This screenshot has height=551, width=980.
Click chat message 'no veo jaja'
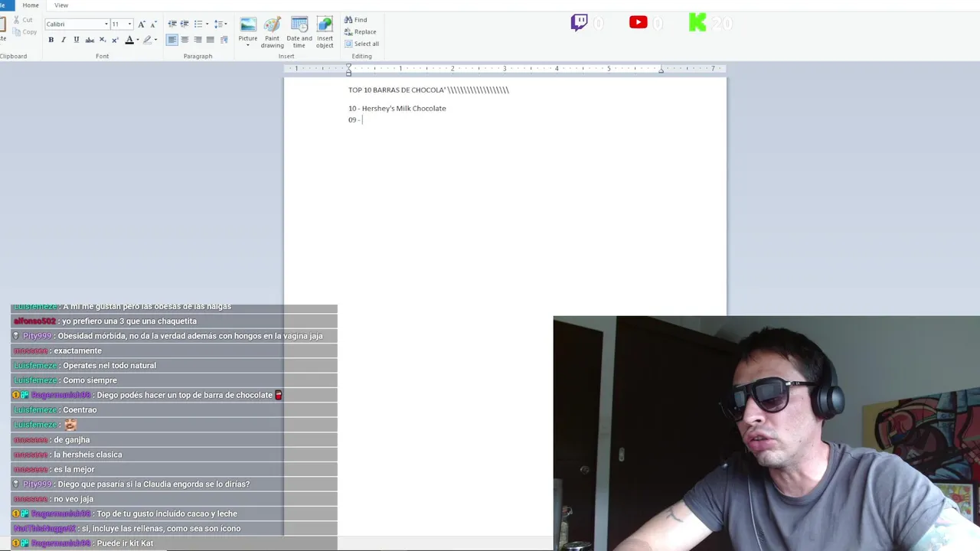[x=73, y=499]
